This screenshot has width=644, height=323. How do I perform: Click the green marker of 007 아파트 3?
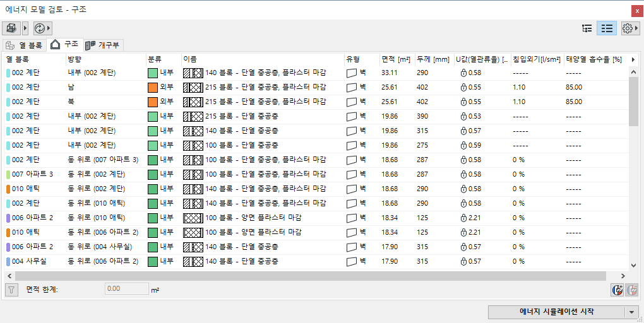click(x=8, y=174)
